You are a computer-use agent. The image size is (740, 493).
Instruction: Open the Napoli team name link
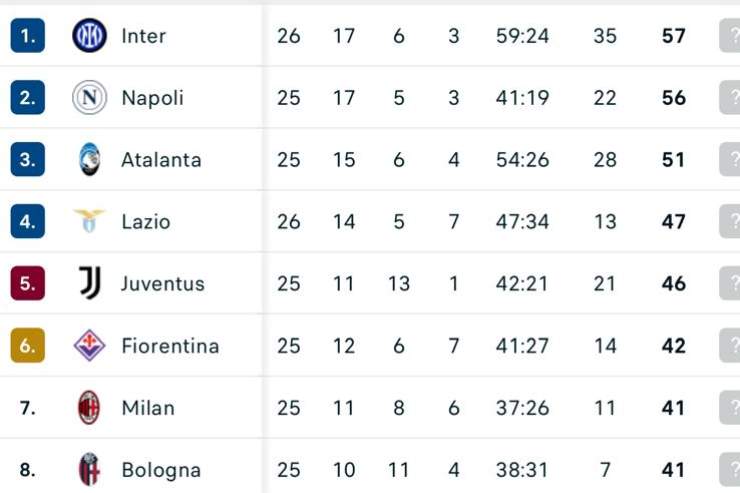[152, 98]
